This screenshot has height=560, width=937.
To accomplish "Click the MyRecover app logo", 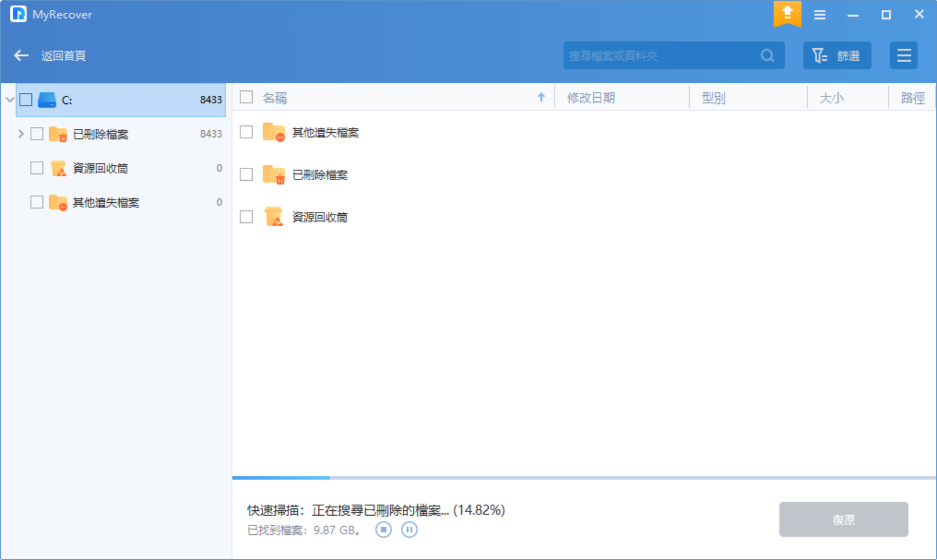I will pyautogui.click(x=18, y=14).
